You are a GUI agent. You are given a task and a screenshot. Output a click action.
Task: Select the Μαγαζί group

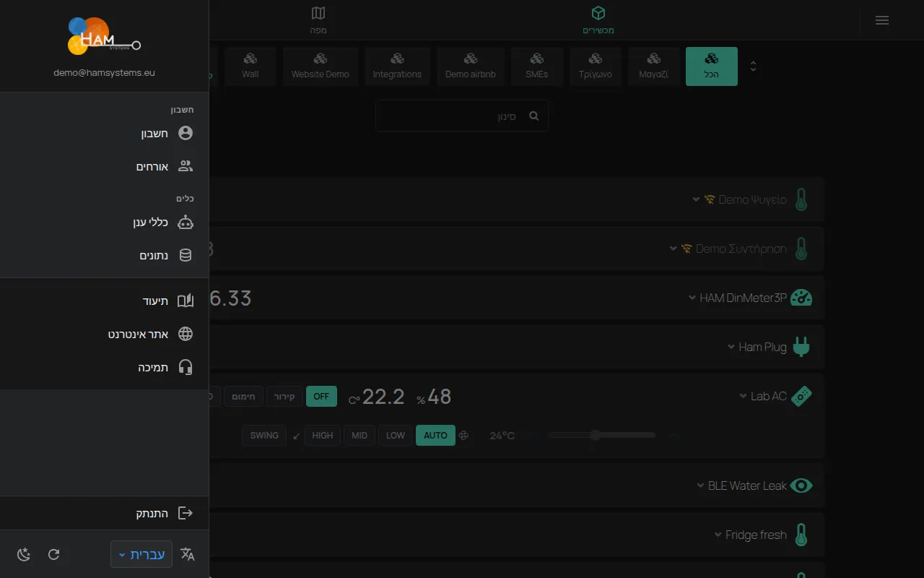pos(654,66)
